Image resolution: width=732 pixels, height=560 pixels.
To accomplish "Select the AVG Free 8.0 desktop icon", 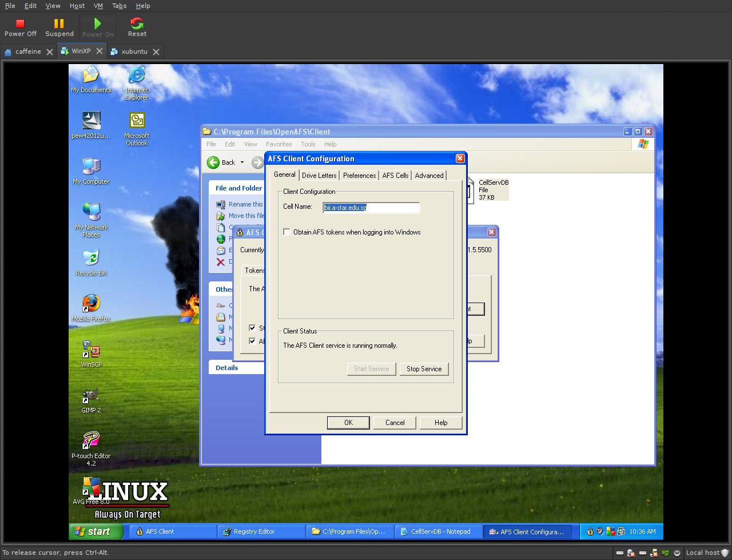I will 91,491.
